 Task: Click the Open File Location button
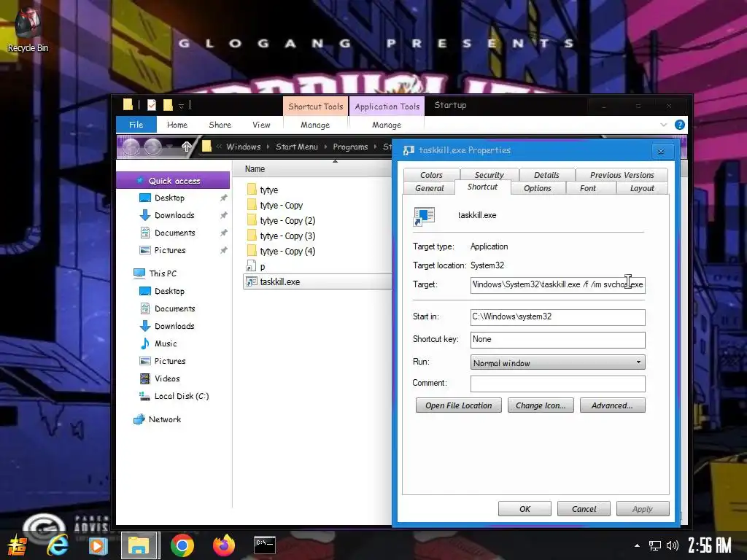pos(459,405)
